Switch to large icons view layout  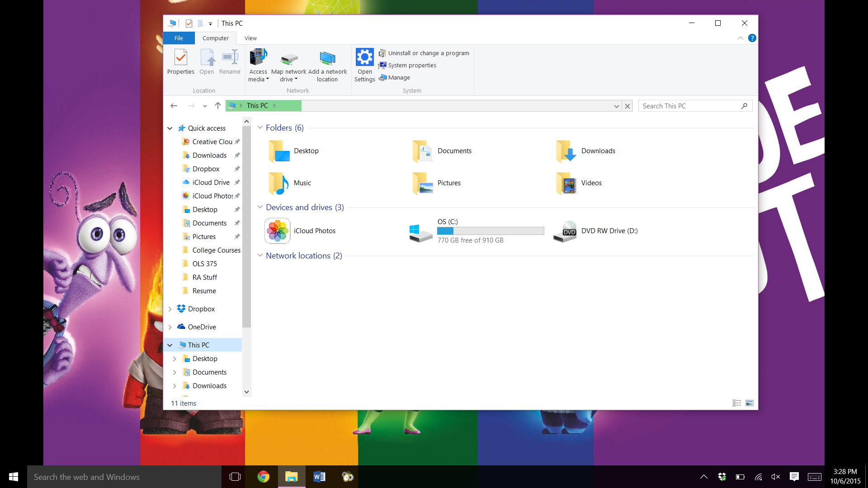click(x=750, y=403)
